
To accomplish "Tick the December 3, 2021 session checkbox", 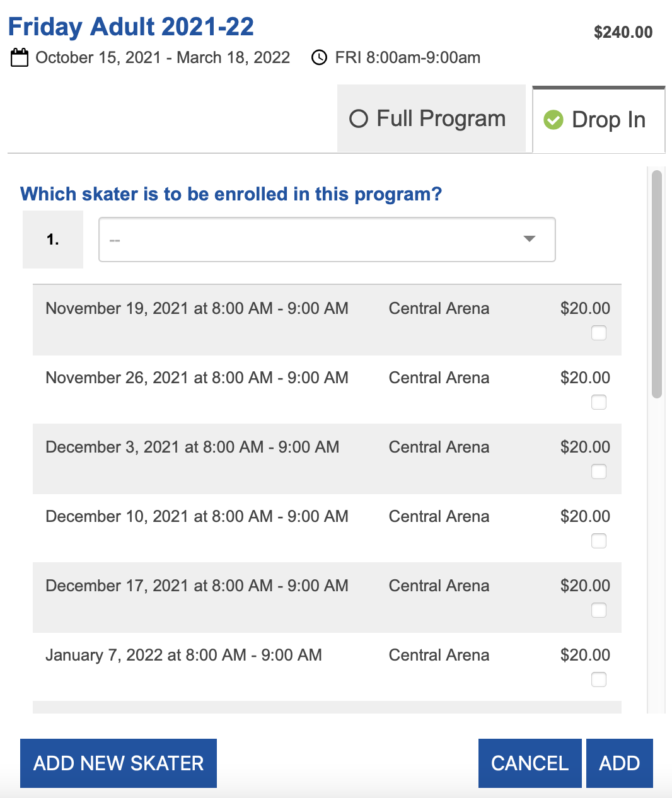I will 599,471.
